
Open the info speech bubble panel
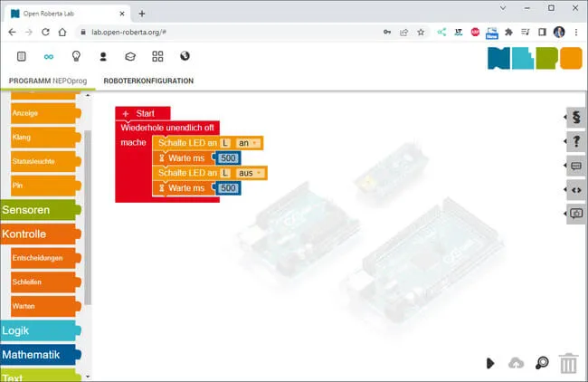[x=576, y=166]
